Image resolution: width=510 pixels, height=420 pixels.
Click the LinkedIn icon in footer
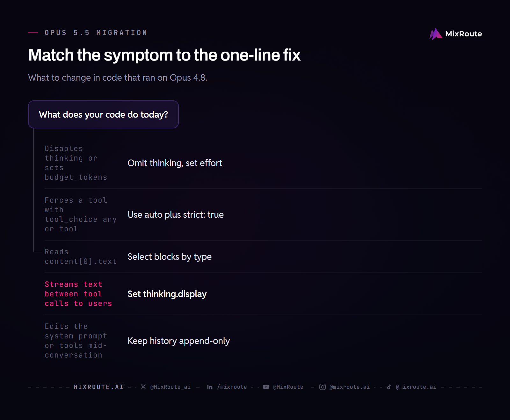point(210,387)
